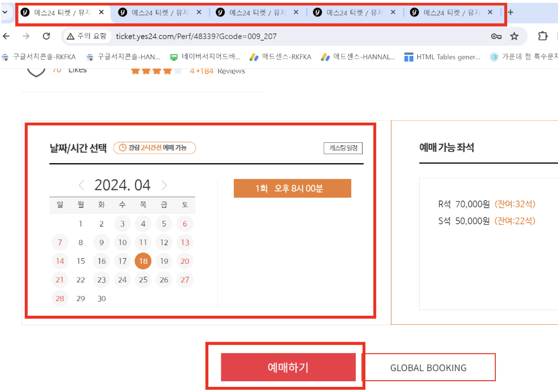Click the next month arrow
The width and height of the screenshot is (558, 392).
pyautogui.click(x=164, y=185)
